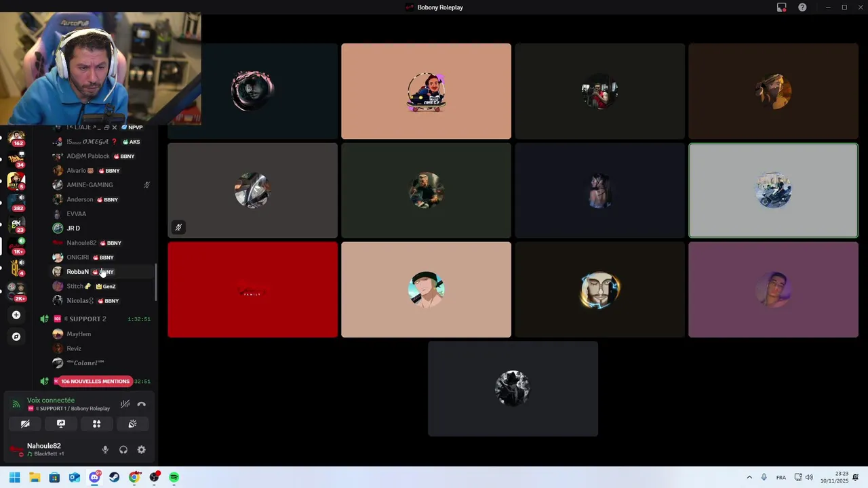Select member ONIGIRI
The width and height of the screenshot is (868, 488).
coord(100,258)
